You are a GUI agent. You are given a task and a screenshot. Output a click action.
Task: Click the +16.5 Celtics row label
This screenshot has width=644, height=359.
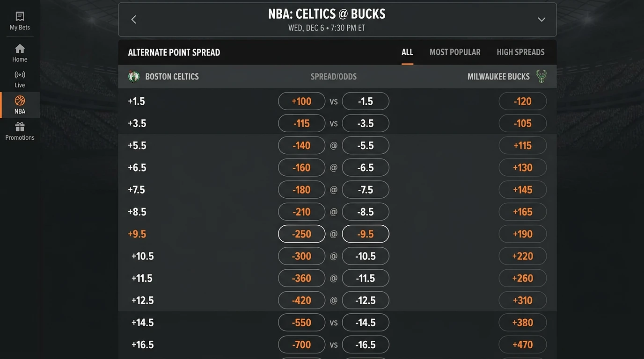click(x=143, y=345)
